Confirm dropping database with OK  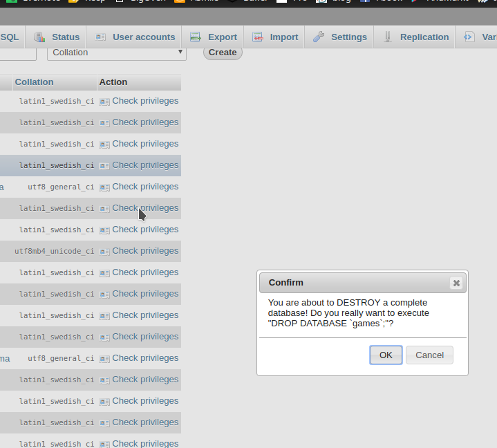click(x=386, y=355)
